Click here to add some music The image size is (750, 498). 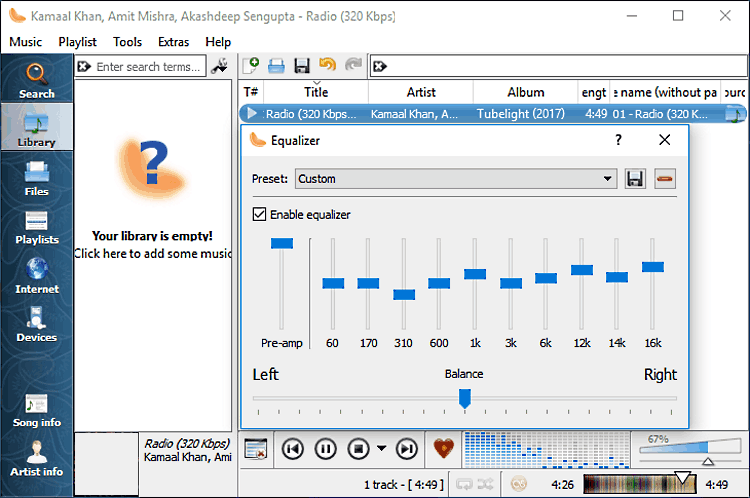153,254
